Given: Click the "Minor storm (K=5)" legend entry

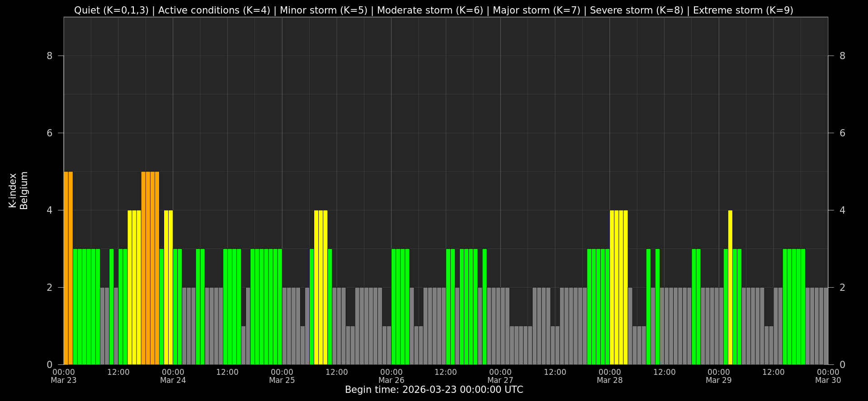Looking at the screenshot, I should (x=323, y=10).
